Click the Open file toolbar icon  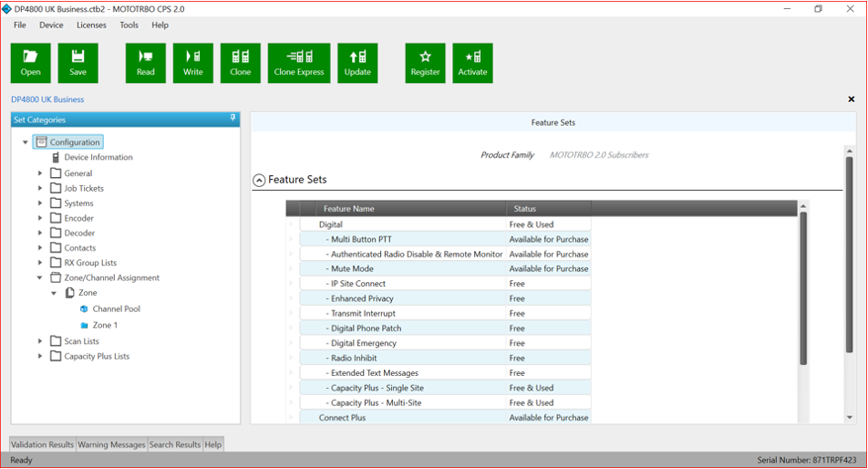pyautogui.click(x=30, y=63)
